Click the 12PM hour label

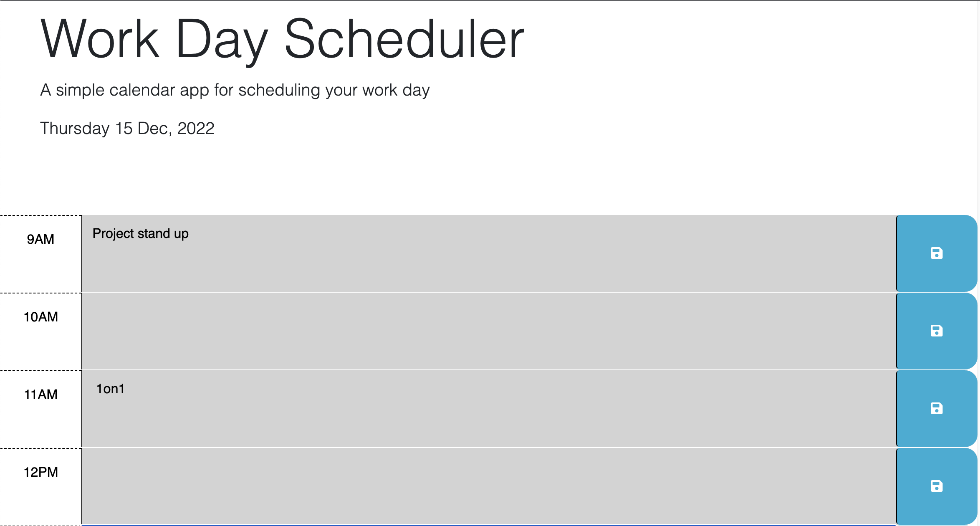[40, 471]
